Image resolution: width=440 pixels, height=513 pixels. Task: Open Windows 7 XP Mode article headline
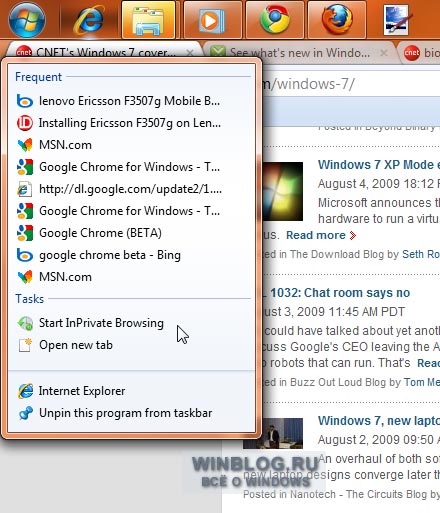click(x=379, y=165)
